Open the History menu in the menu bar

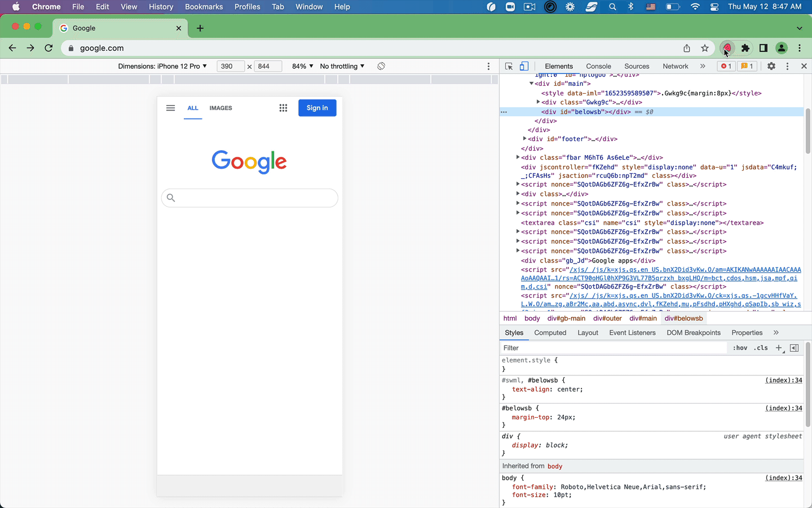(161, 7)
